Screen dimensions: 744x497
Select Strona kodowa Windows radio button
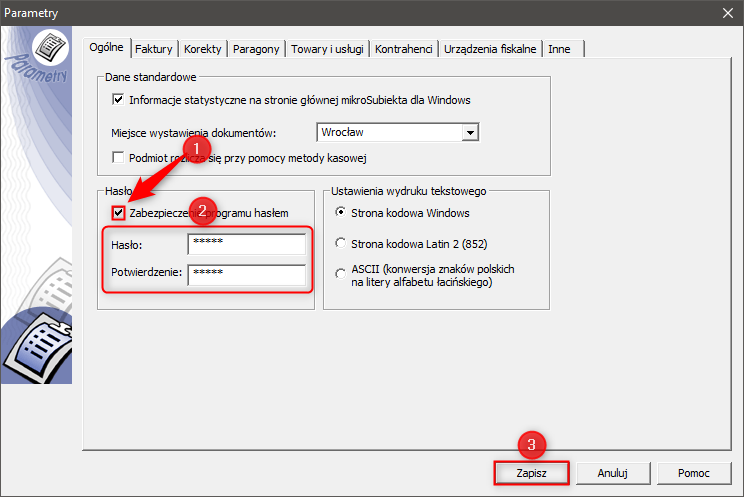(341, 213)
